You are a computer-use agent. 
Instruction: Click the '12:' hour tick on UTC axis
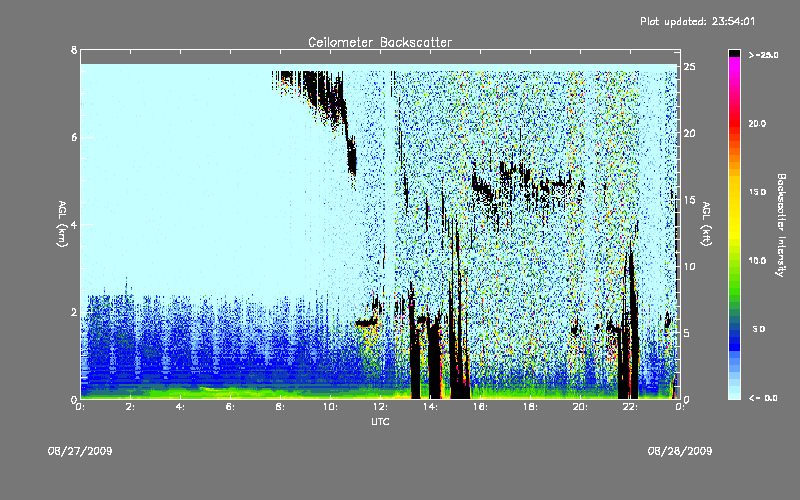click(x=380, y=407)
